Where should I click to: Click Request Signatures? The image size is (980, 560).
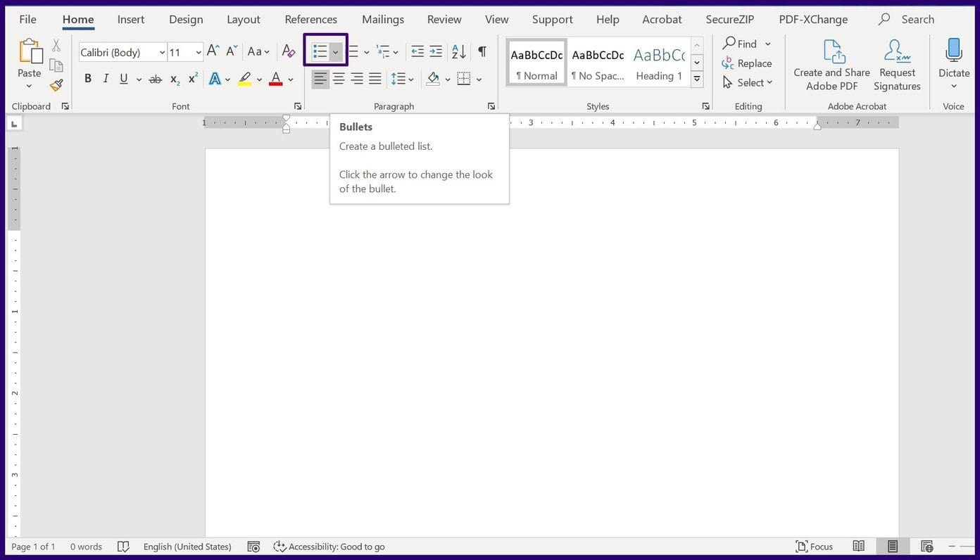pyautogui.click(x=896, y=63)
